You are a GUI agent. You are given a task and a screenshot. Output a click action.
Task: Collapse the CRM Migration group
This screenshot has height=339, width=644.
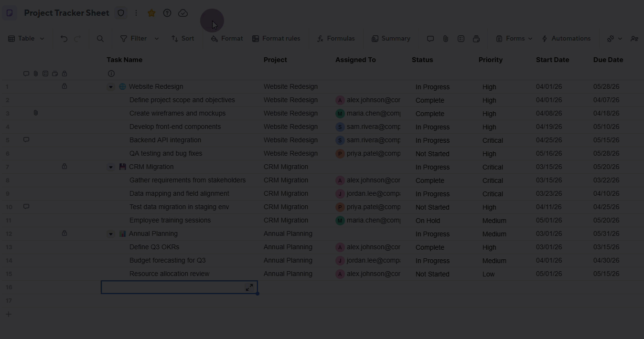pyautogui.click(x=111, y=167)
